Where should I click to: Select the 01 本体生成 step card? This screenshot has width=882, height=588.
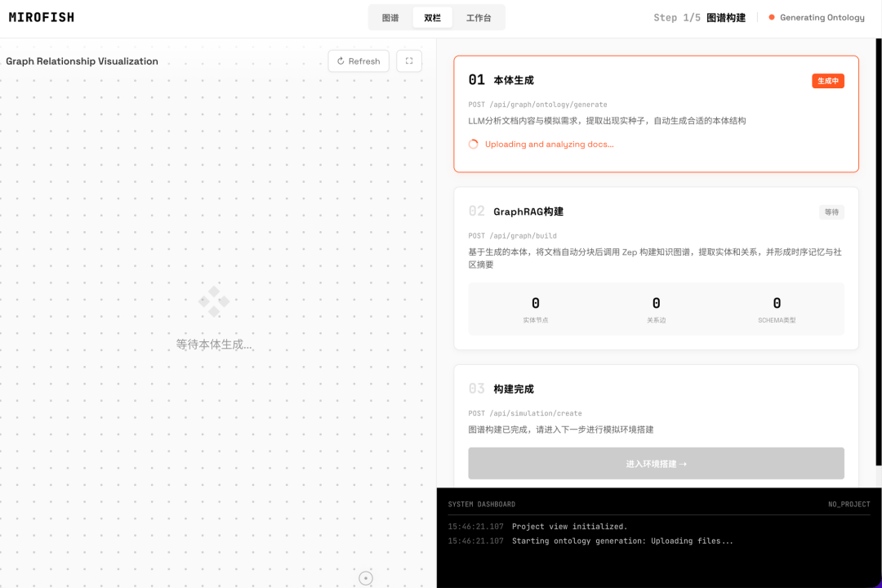(656, 114)
